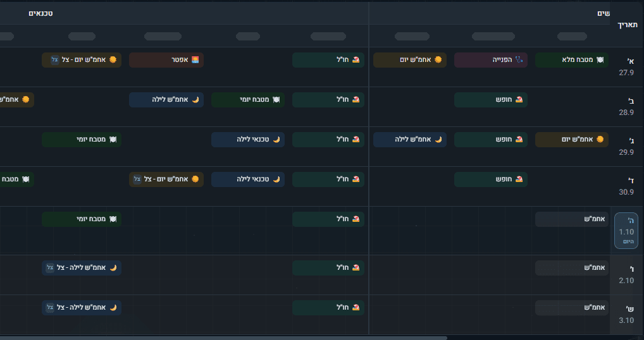644x340 pixels.
Task: Click the plate icon in 28.9 מטבח יומי chip
Action: point(276,100)
